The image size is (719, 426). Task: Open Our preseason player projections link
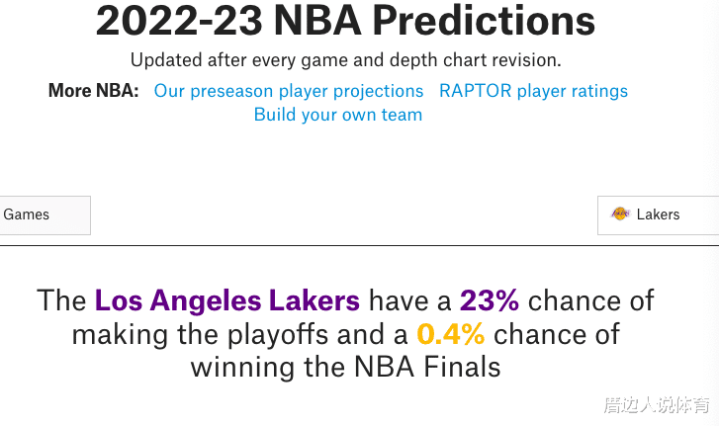coord(288,91)
